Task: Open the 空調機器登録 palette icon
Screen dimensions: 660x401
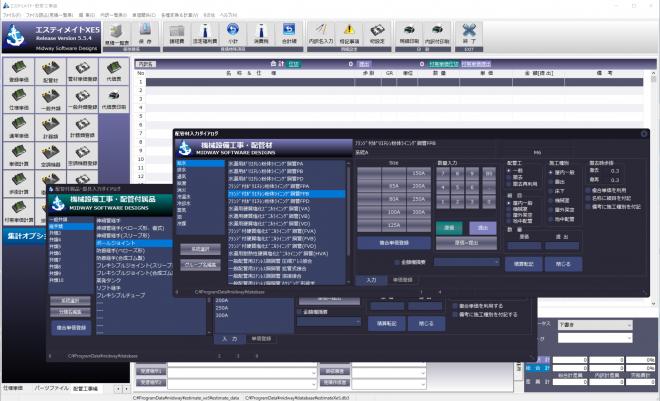Action: coord(82,155)
